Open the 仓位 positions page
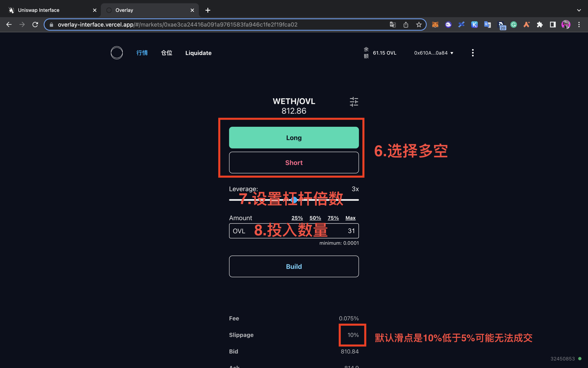 (167, 53)
